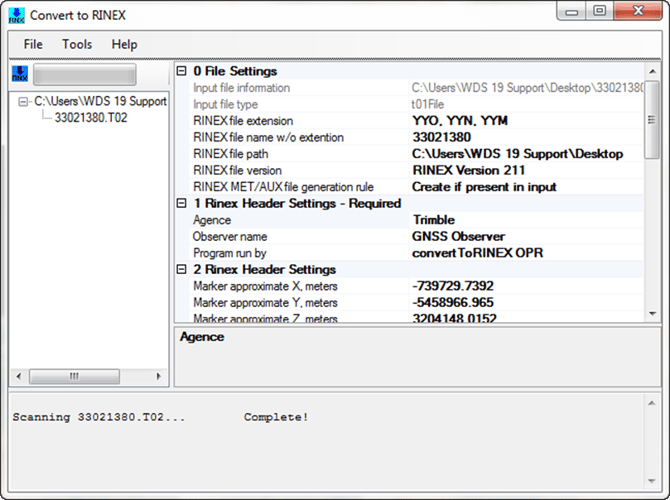Click the RINEX file path value
Image resolution: width=670 pixels, height=500 pixels.
click(x=525, y=154)
